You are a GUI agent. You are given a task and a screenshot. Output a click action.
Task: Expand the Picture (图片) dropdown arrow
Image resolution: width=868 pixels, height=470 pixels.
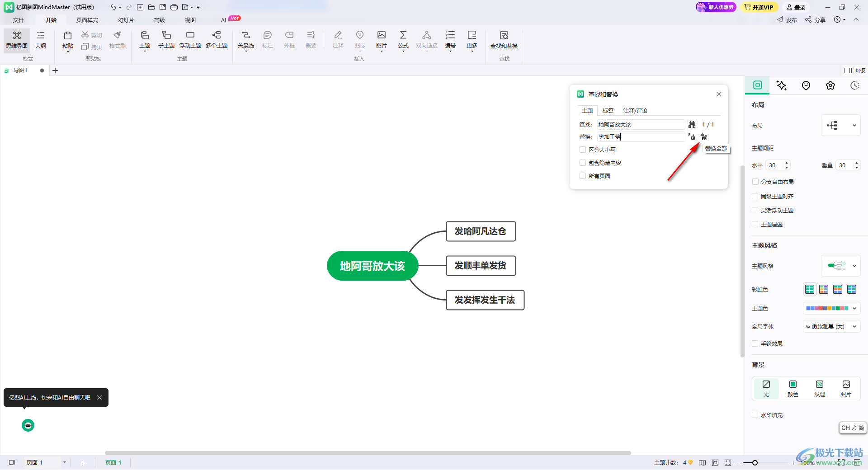point(382,51)
